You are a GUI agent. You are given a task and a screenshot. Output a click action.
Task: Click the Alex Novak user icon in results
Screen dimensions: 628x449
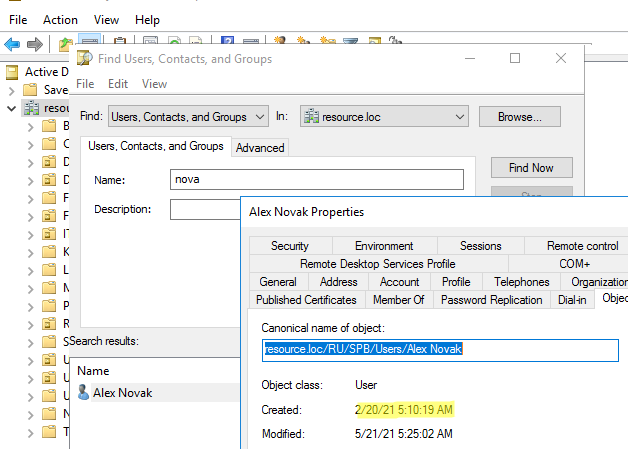tap(83, 393)
